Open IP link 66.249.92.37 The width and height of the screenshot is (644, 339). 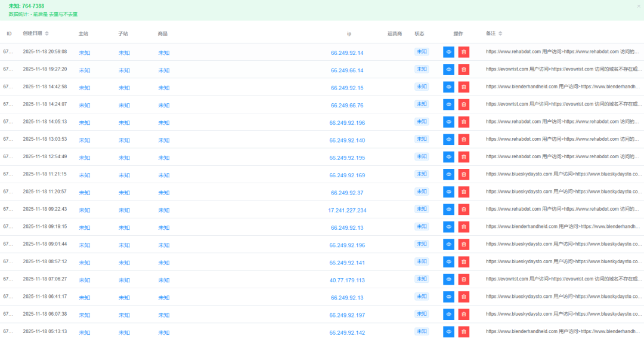point(347,193)
